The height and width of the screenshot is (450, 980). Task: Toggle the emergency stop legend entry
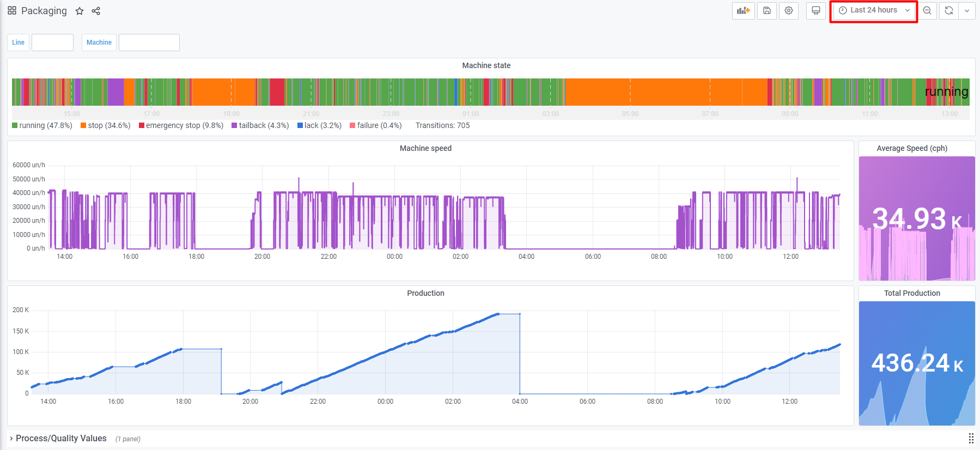pyautogui.click(x=184, y=125)
